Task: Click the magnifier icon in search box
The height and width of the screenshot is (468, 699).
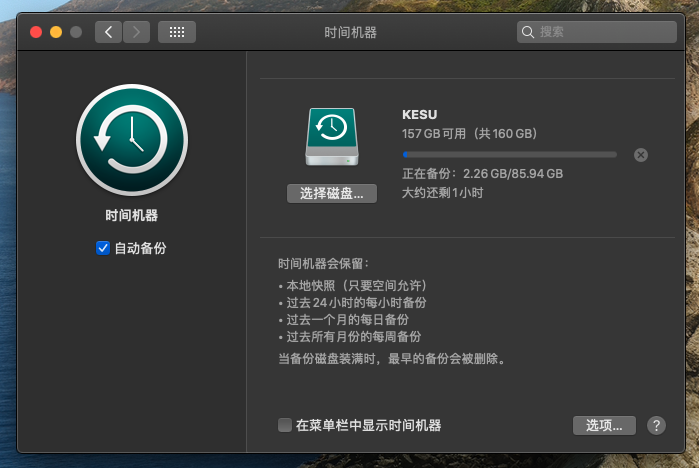Action: pyautogui.click(x=528, y=32)
